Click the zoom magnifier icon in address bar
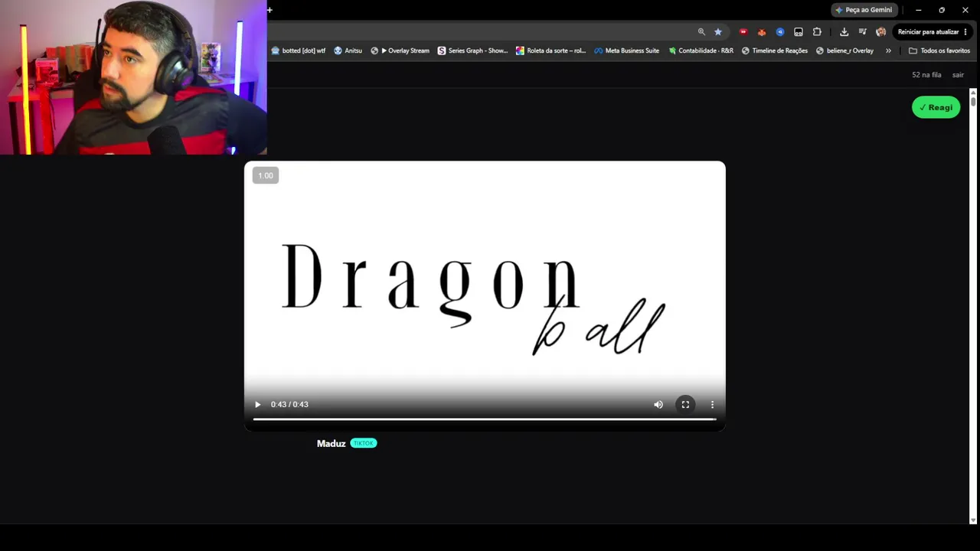The image size is (980, 551). coord(701,32)
